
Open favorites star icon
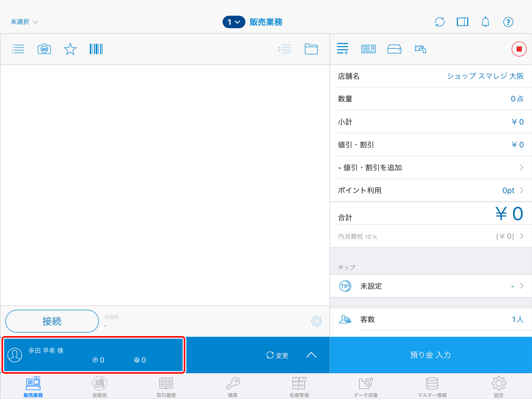[x=70, y=49]
